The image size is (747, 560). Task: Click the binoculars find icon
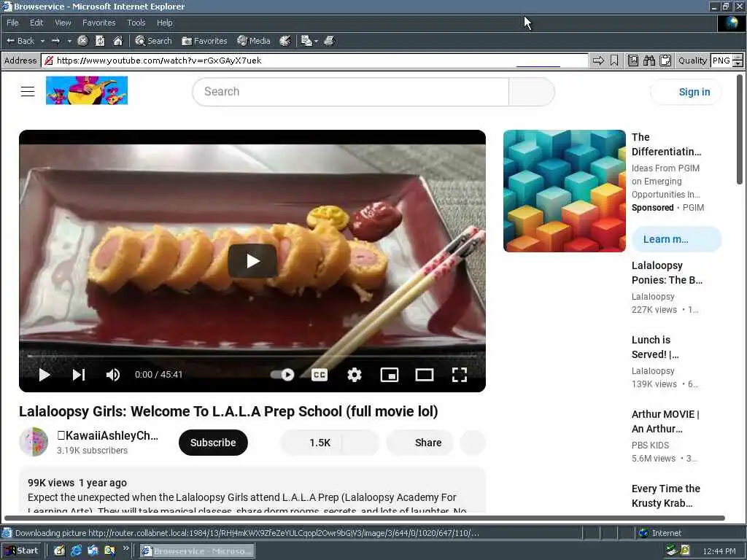point(649,61)
